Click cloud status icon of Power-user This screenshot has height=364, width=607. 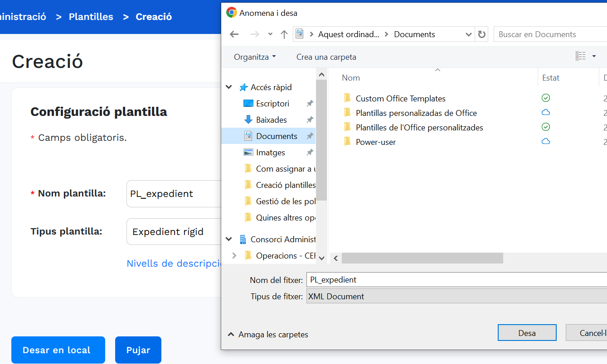546,141
